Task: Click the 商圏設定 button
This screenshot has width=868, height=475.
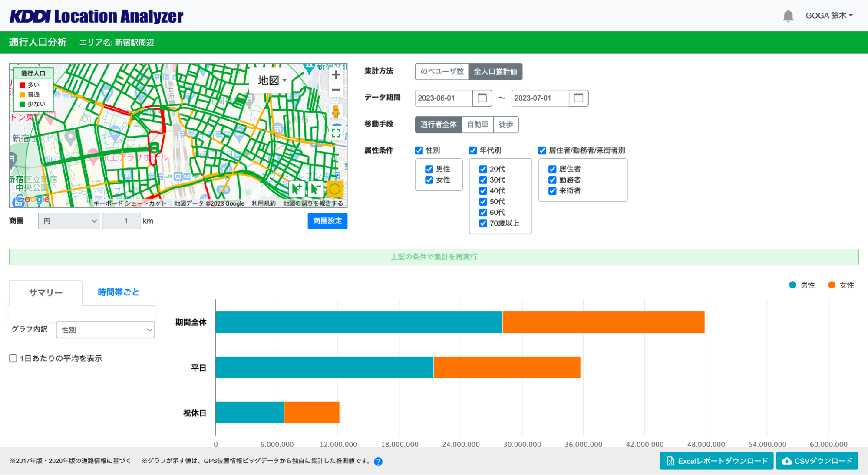Action: tap(327, 221)
